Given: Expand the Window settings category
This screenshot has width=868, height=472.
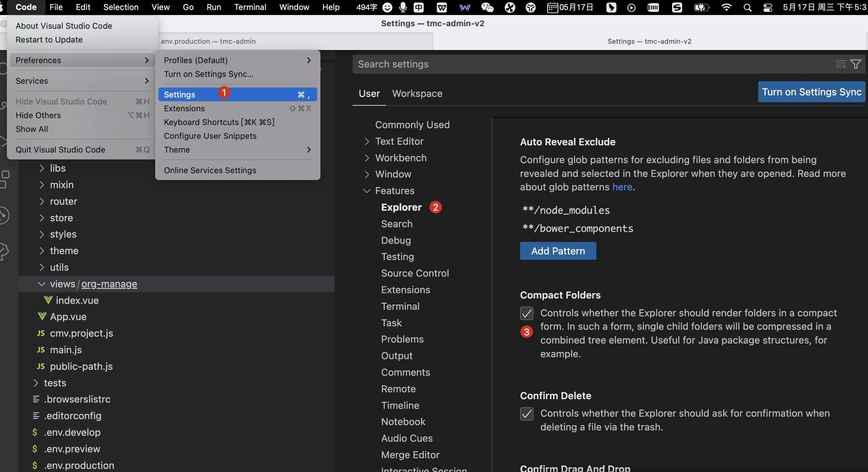Looking at the screenshot, I should coord(367,174).
